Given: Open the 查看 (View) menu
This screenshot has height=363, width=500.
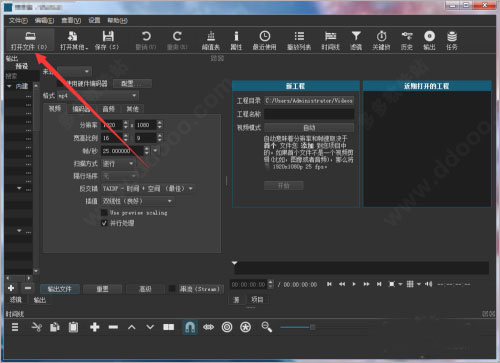Looking at the screenshot, I should click(71, 21).
